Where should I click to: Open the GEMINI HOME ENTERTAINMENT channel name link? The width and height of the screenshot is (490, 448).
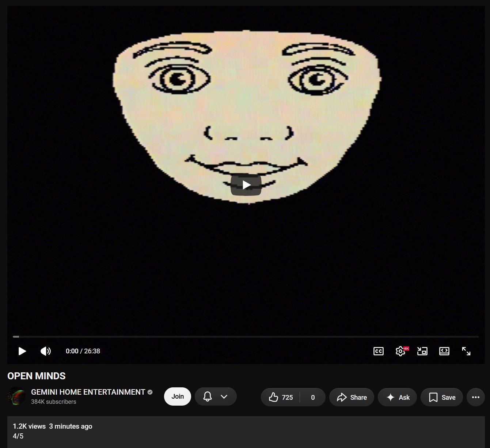(x=88, y=392)
